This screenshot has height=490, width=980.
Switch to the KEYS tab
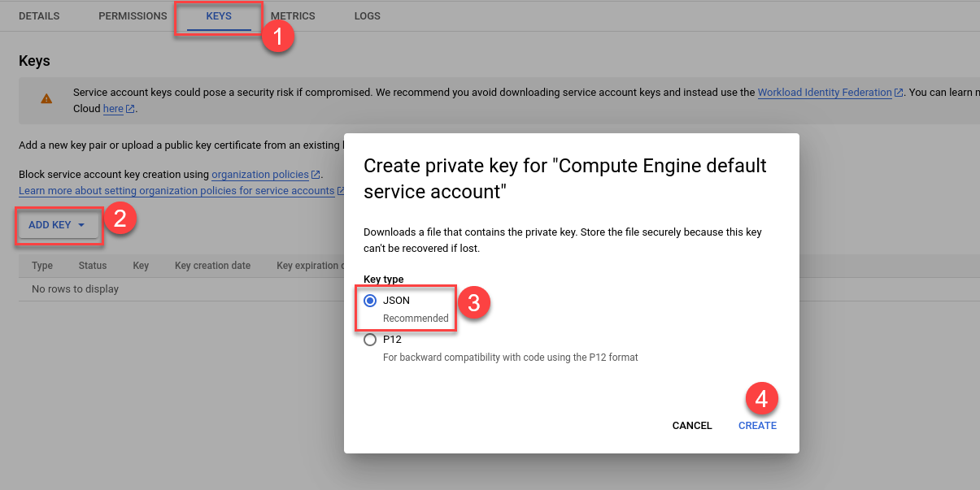[x=219, y=16]
